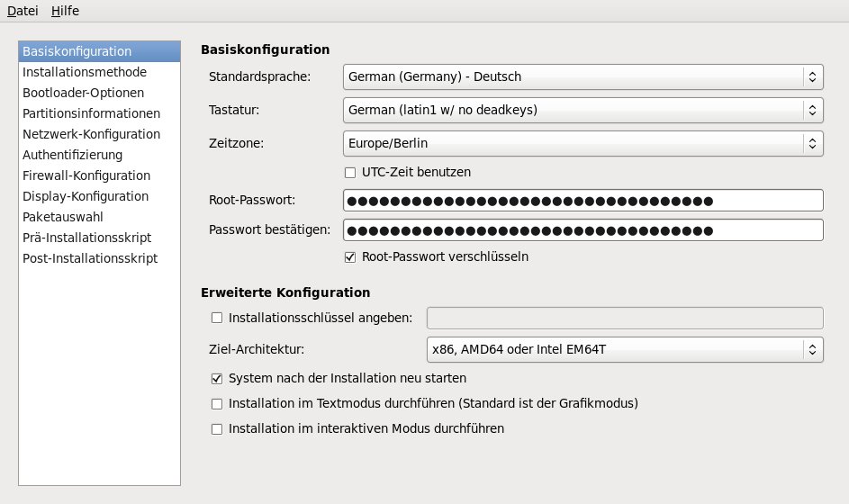
Task: Open Partitionsinformationen section
Action: [x=92, y=113]
